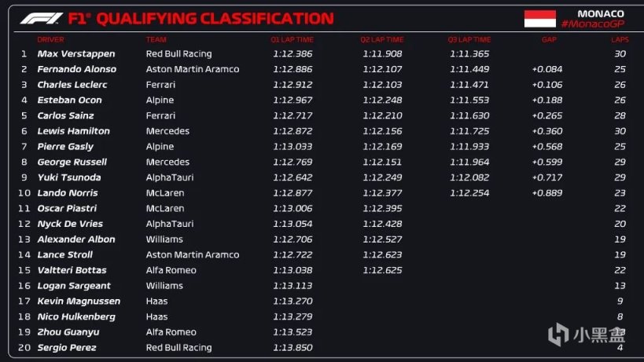
Task: Click the Monaco flag icon
Action: click(539, 19)
